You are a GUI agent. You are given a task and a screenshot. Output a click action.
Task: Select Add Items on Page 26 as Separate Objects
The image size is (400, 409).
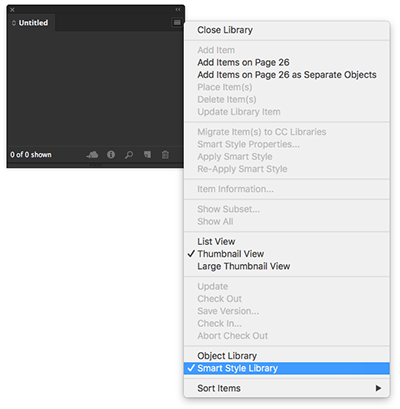[287, 75]
